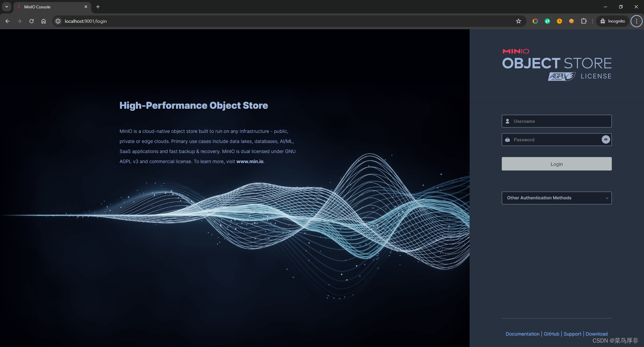
Task: Open the tab search dropdown arrow
Action: tap(7, 7)
